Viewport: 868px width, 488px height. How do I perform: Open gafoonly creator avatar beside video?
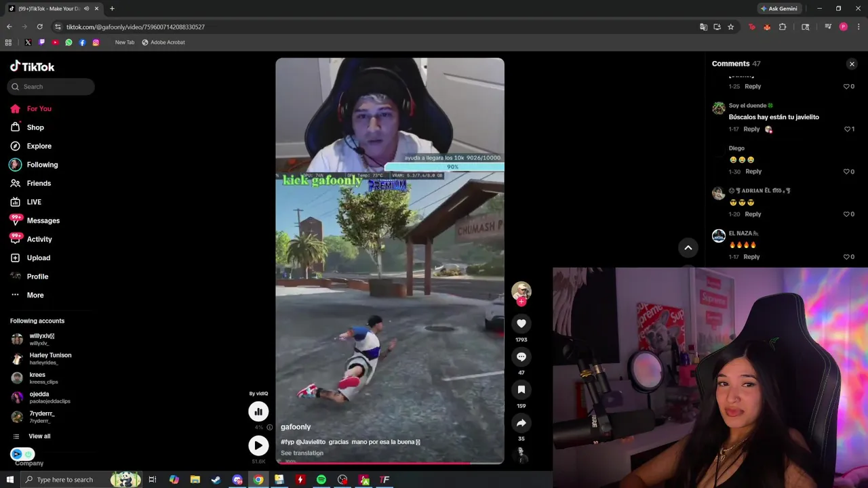pyautogui.click(x=521, y=291)
